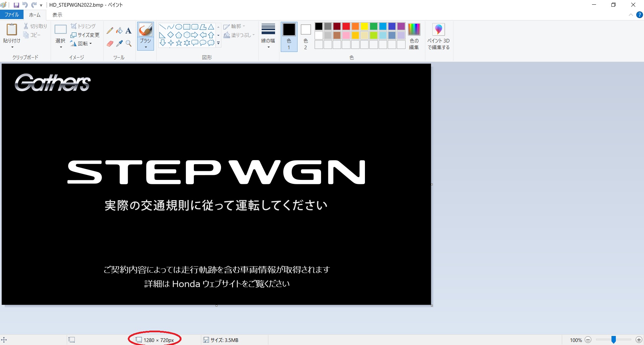Pick the black color swatch
644x345 pixels.
(x=319, y=26)
